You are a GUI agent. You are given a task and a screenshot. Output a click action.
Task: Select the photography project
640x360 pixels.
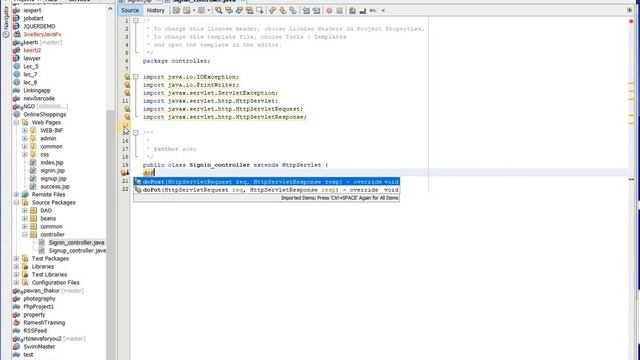[39, 299]
